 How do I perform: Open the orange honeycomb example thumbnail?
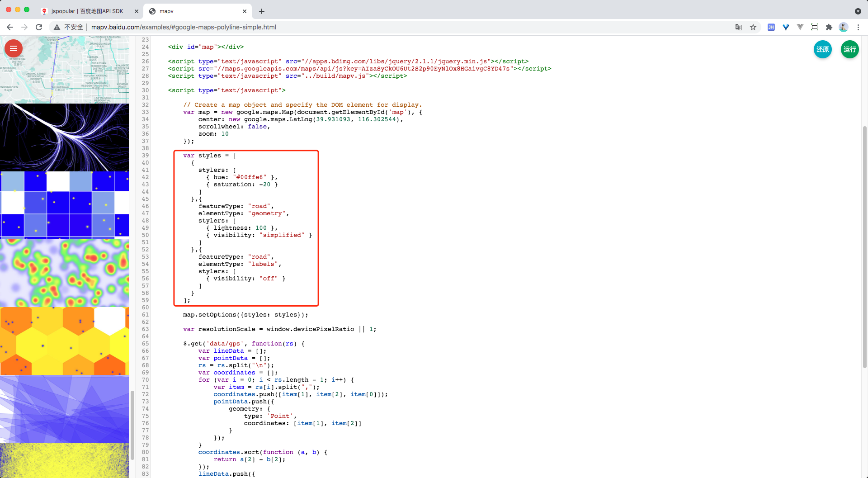[x=65, y=341]
